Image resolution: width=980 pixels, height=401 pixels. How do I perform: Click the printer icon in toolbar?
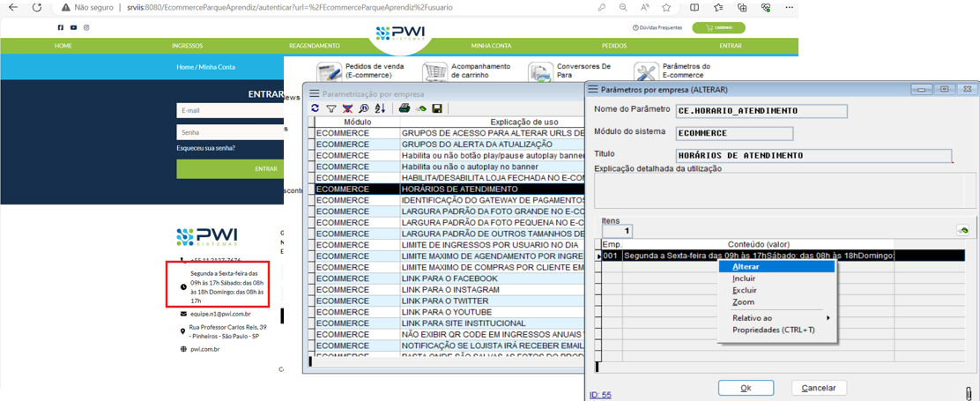coord(405,108)
